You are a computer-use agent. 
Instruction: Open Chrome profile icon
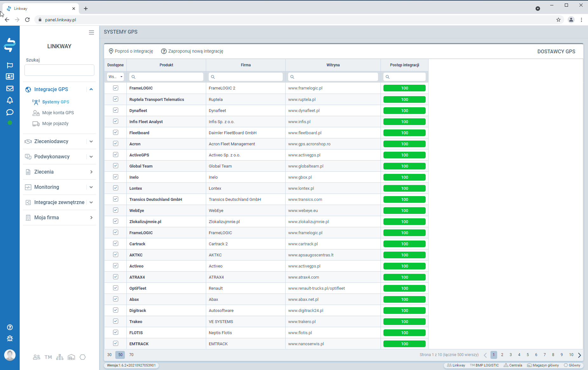click(571, 20)
